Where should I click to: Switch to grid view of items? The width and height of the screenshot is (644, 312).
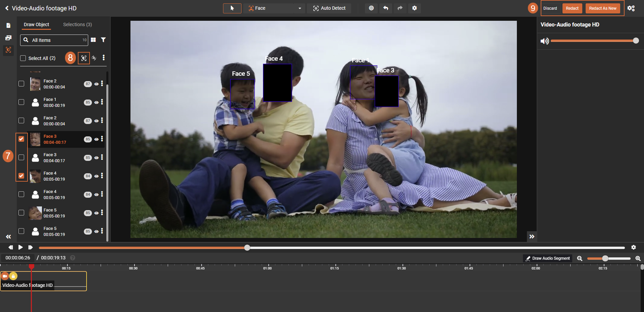coord(93,40)
